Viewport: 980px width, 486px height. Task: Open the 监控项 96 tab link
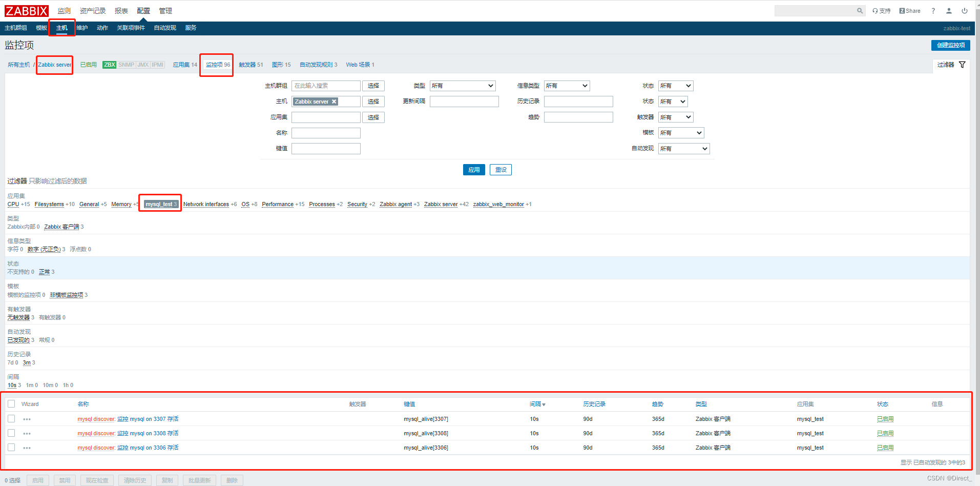218,65
